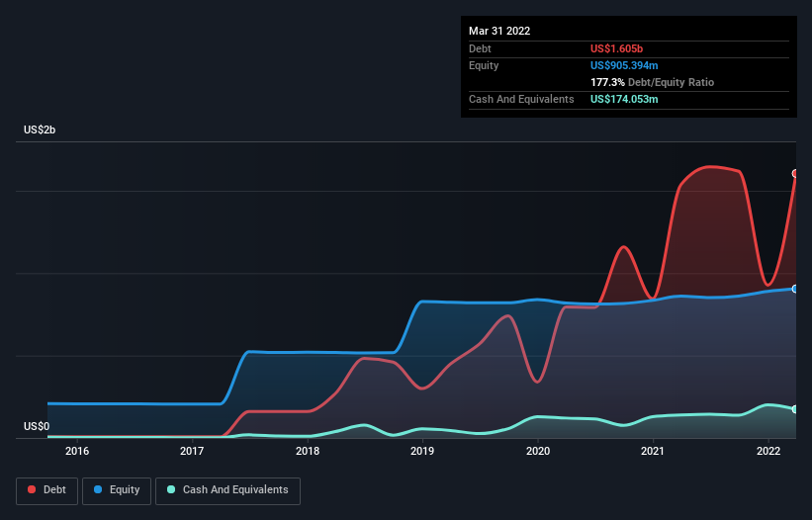Click the Equity row label in tooltip
The width and height of the screenshot is (812, 520).
pyautogui.click(x=484, y=65)
